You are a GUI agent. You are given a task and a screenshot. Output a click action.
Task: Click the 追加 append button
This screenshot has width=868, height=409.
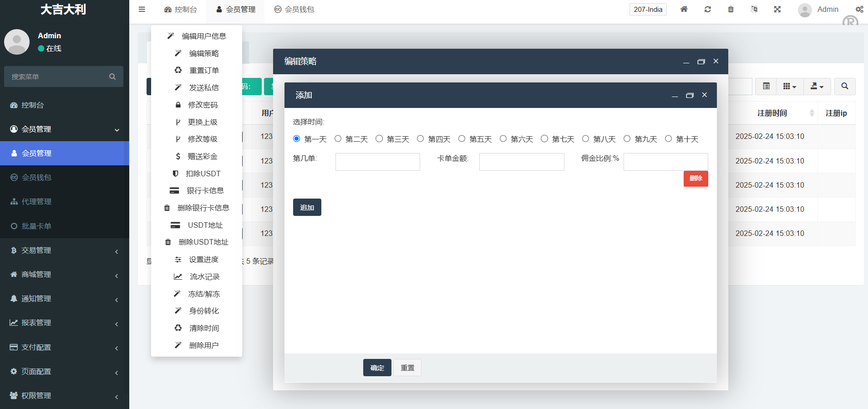(307, 207)
